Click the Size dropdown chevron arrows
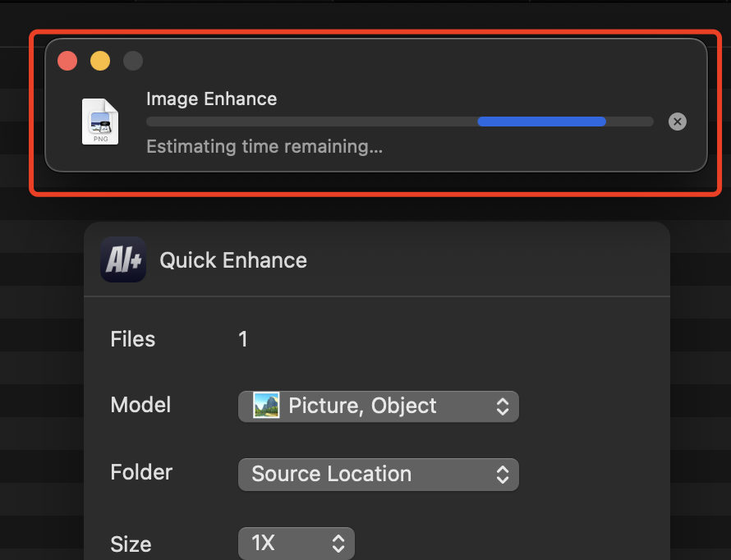Image resolution: width=731 pixels, height=560 pixels. pos(338,544)
